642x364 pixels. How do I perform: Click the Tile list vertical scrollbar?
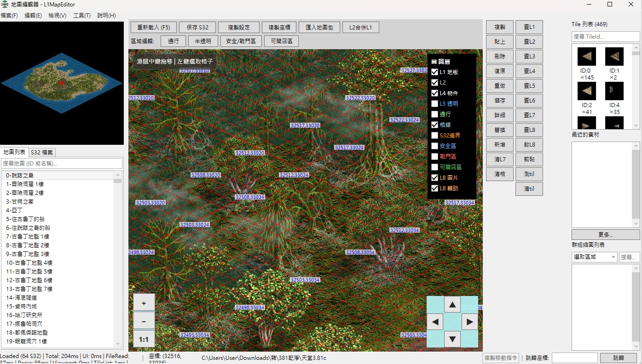point(636,86)
